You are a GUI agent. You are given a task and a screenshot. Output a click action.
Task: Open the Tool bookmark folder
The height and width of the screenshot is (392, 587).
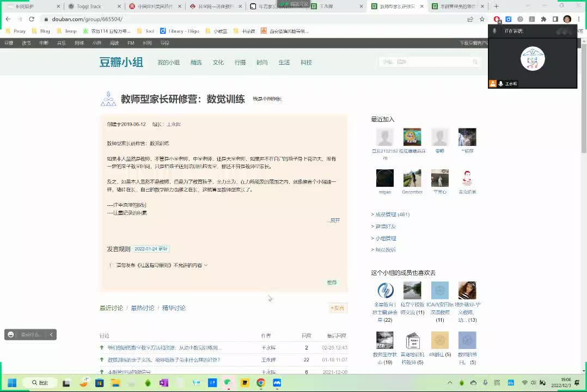click(x=145, y=31)
